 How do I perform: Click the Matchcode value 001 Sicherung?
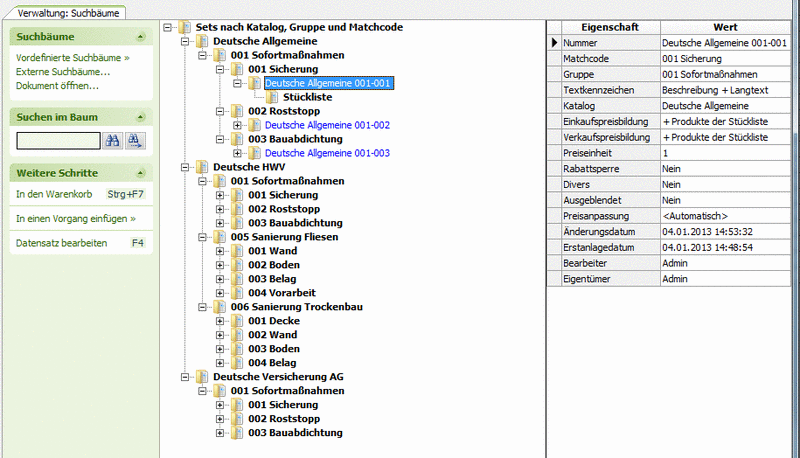692,59
